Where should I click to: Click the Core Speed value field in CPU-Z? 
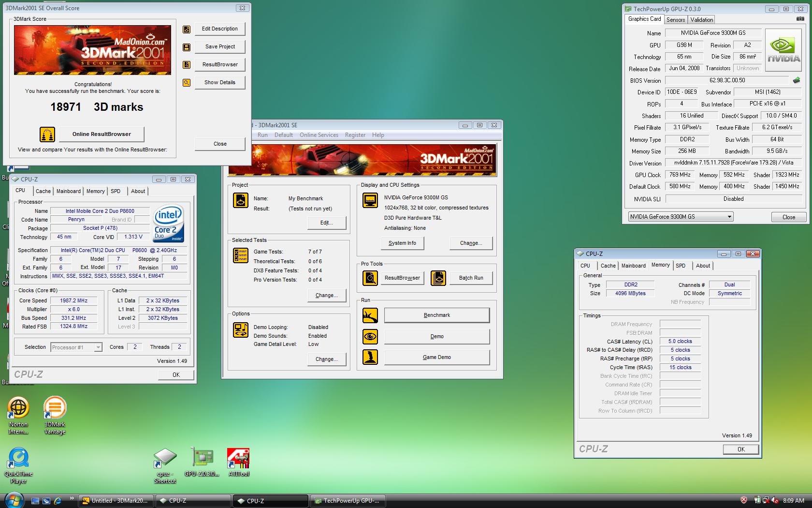click(73, 300)
